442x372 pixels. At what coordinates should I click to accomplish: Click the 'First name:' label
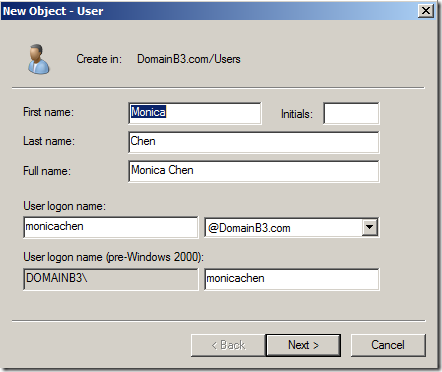(48, 112)
